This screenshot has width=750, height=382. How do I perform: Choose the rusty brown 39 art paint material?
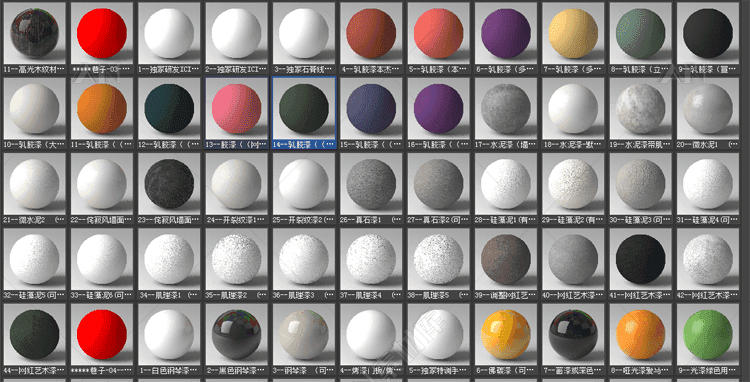[506, 260]
